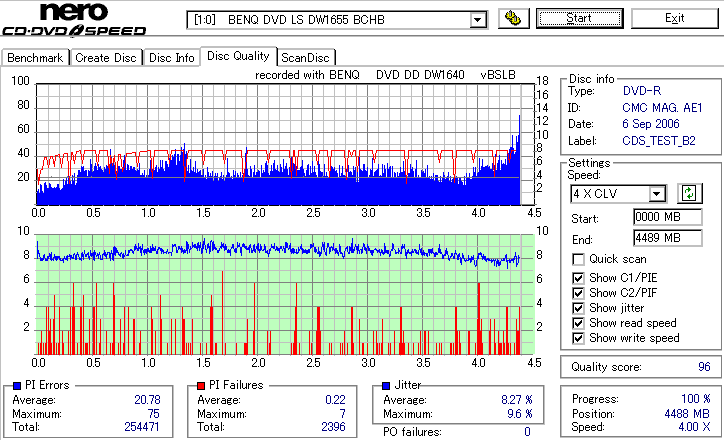Click PI Failures total value 2396
This screenshot has height=441, width=724.
point(333,427)
